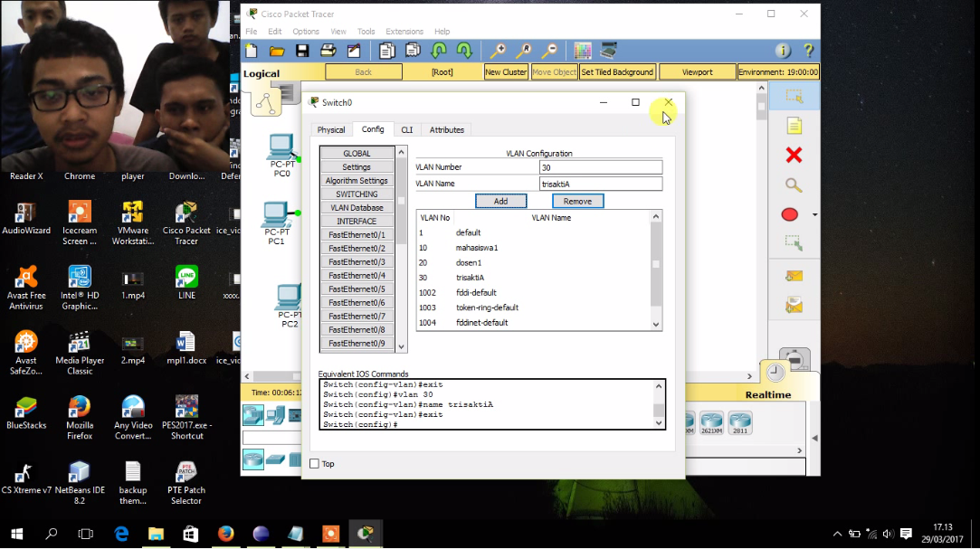Click the VLAN Name input field
Image resolution: width=980 pixels, height=549 pixels.
click(601, 184)
